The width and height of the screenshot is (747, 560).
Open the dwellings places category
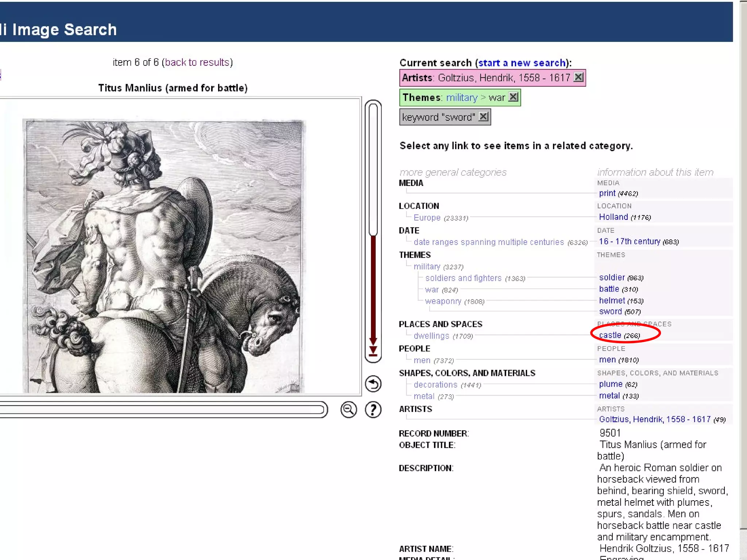point(431,336)
